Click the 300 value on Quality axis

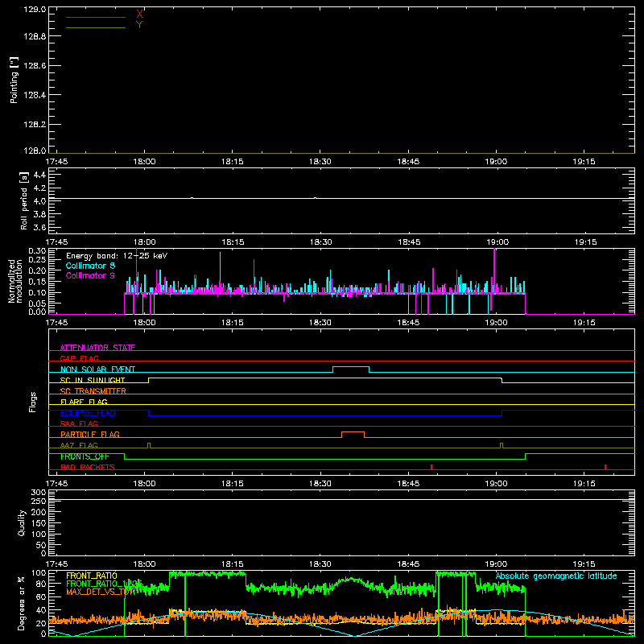(x=39, y=493)
